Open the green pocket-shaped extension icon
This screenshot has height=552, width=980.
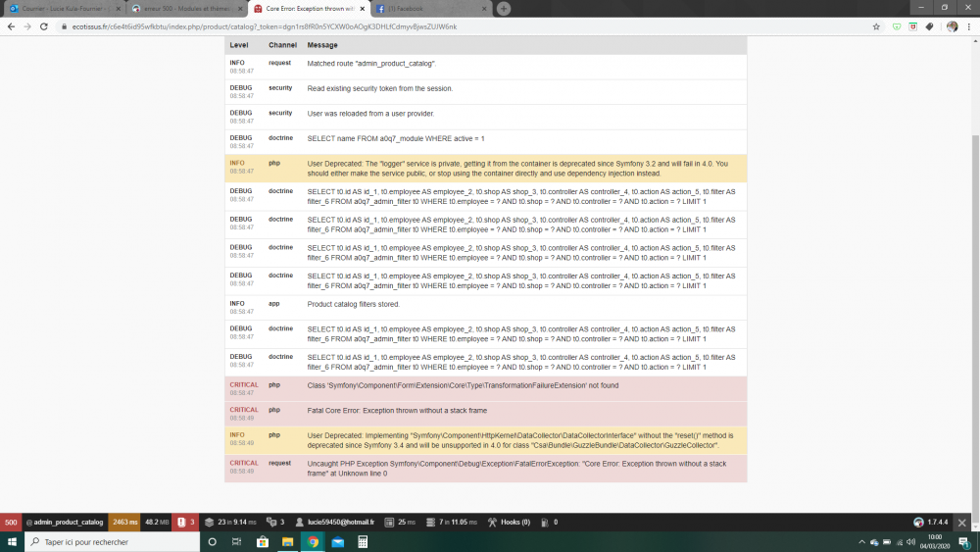(897, 26)
